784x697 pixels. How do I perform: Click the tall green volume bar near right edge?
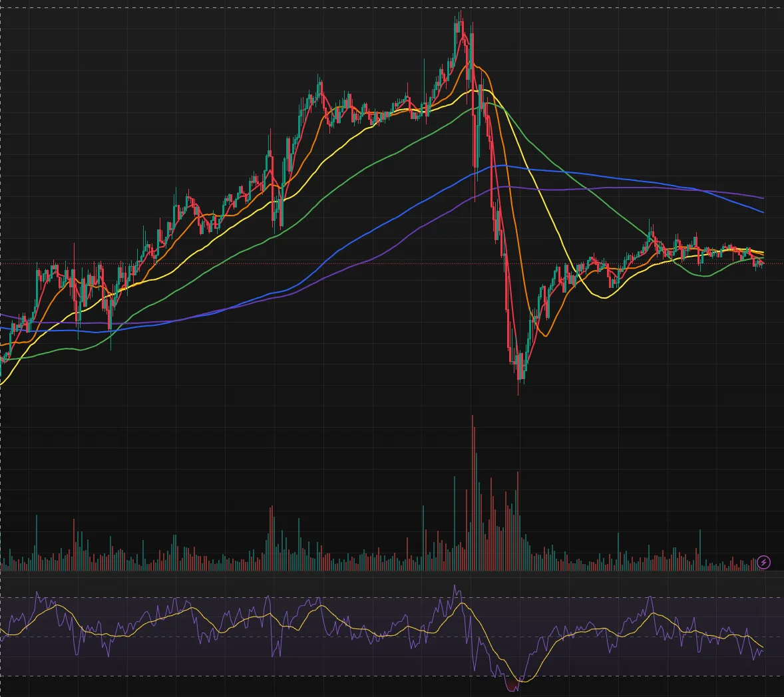pyautogui.click(x=699, y=550)
